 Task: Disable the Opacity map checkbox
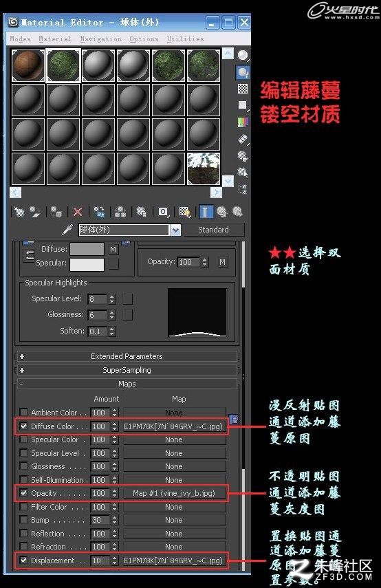point(23,493)
